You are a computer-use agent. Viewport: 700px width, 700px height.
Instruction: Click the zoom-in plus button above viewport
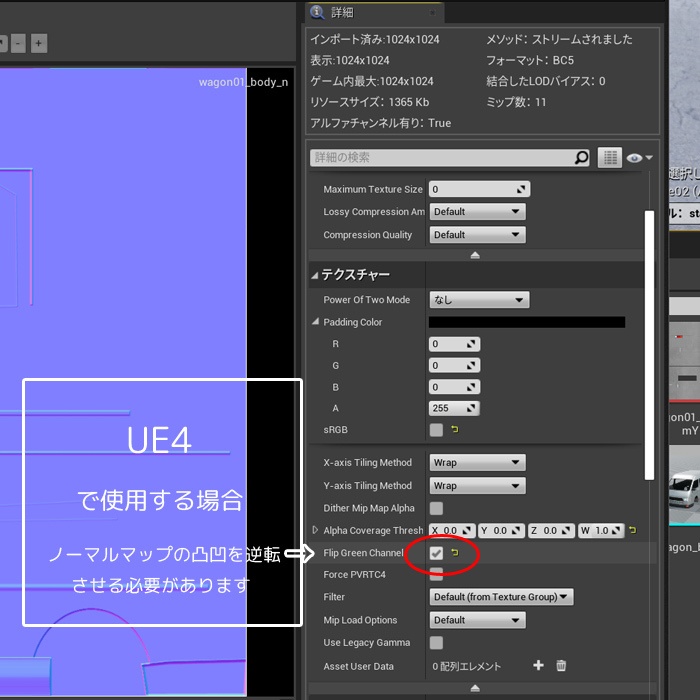point(39,43)
